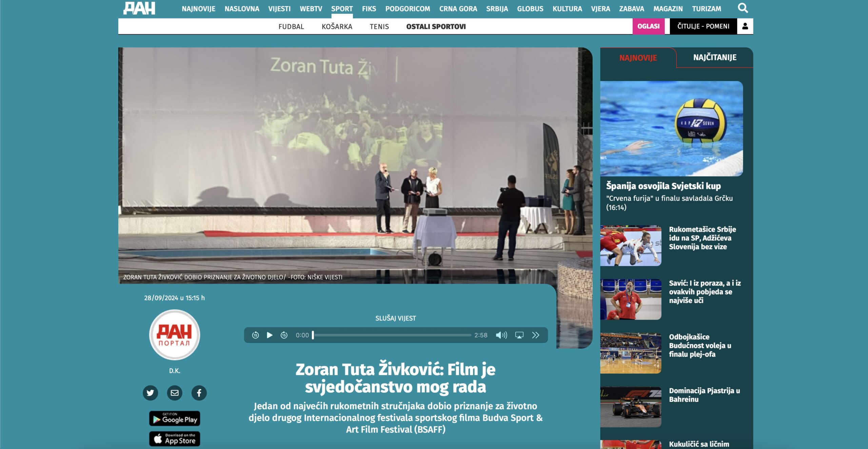This screenshot has height=449, width=868.
Task: Open the App Store badge
Action: [175, 439]
